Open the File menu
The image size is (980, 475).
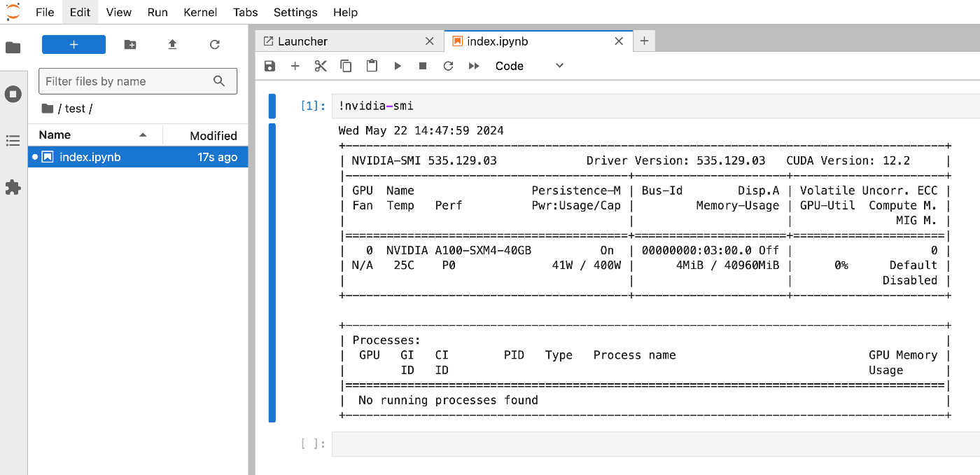(45, 12)
